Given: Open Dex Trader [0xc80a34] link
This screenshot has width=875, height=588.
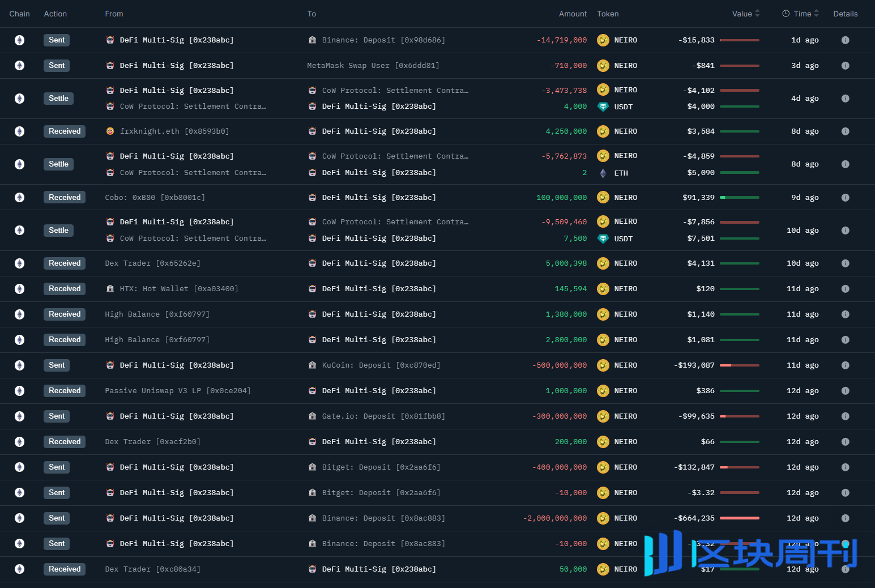Looking at the screenshot, I should pyautogui.click(x=153, y=569).
